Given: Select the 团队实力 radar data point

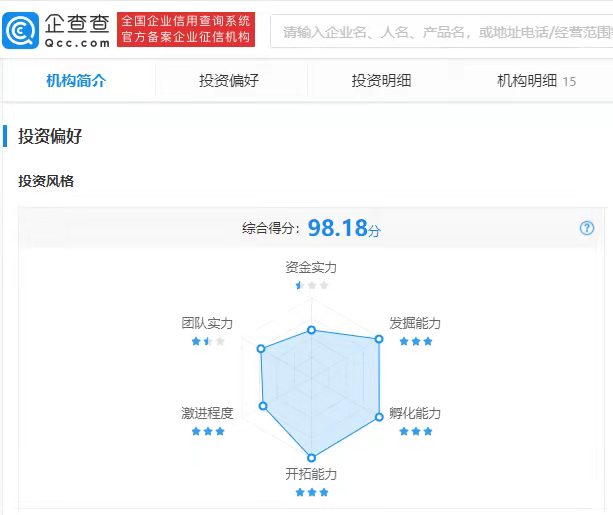Looking at the screenshot, I should tap(261, 348).
